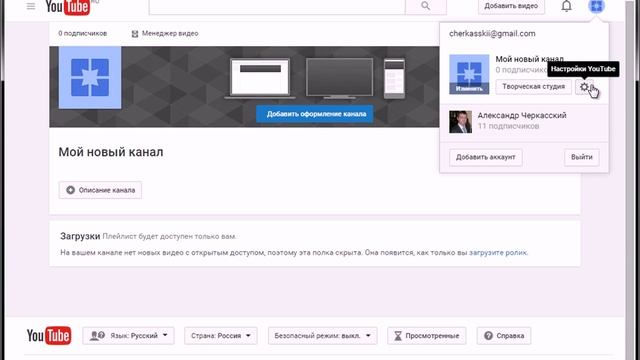Click the Video Manager icon

click(x=135, y=34)
